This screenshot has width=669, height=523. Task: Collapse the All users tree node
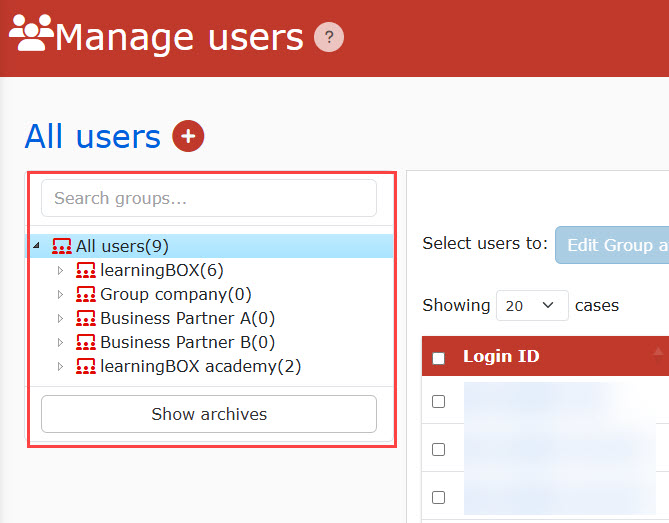[37, 245]
